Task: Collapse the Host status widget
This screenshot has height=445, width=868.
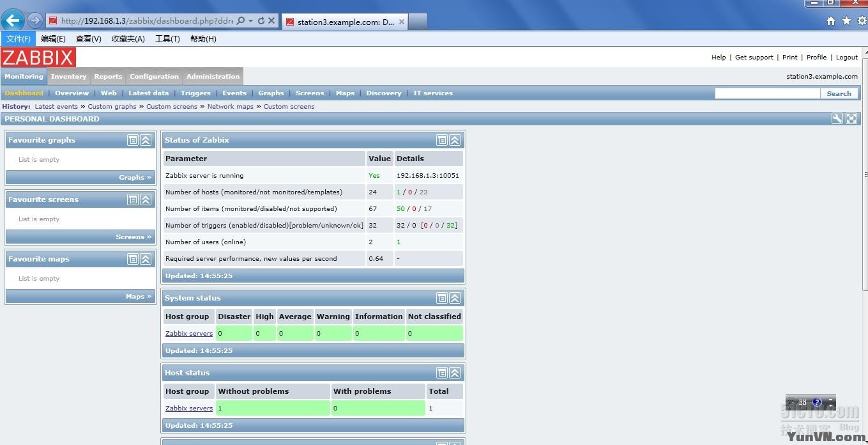Action: pos(455,373)
